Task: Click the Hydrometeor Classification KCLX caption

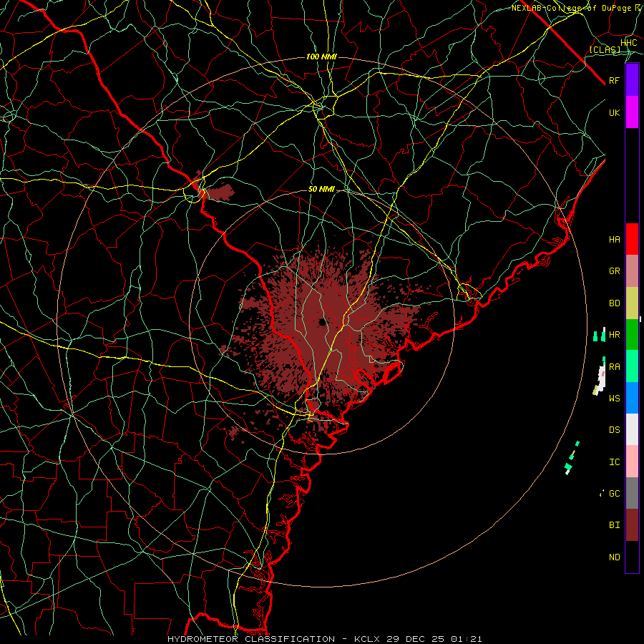Action: point(324,639)
